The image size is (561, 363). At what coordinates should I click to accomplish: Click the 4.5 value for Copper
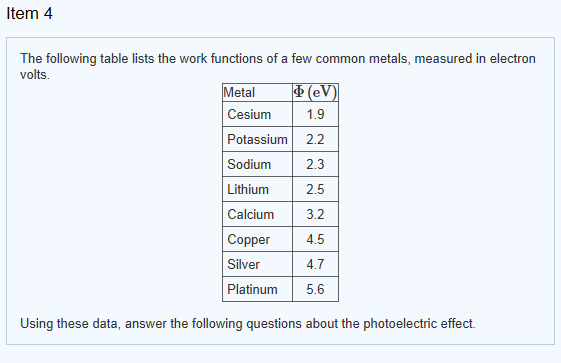point(315,239)
